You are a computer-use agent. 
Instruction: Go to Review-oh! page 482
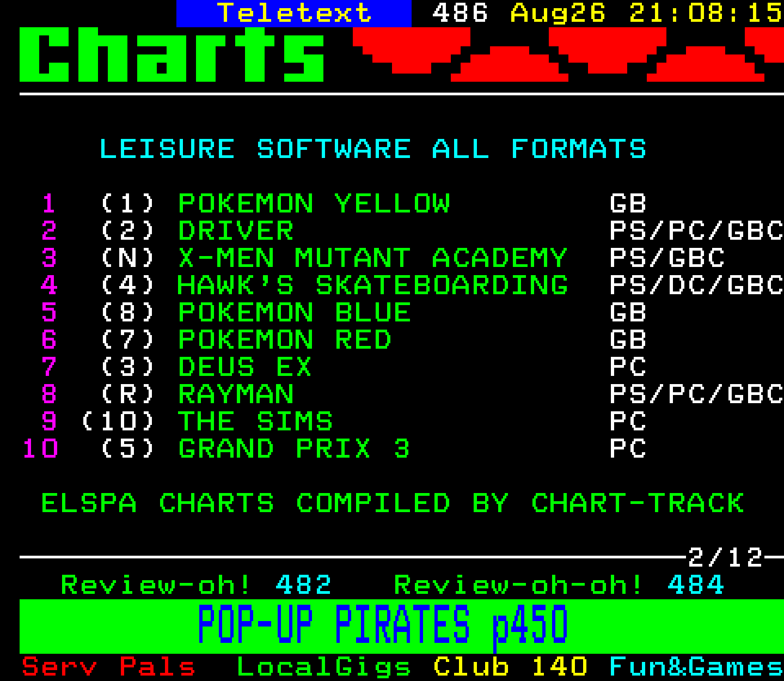(196, 585)
